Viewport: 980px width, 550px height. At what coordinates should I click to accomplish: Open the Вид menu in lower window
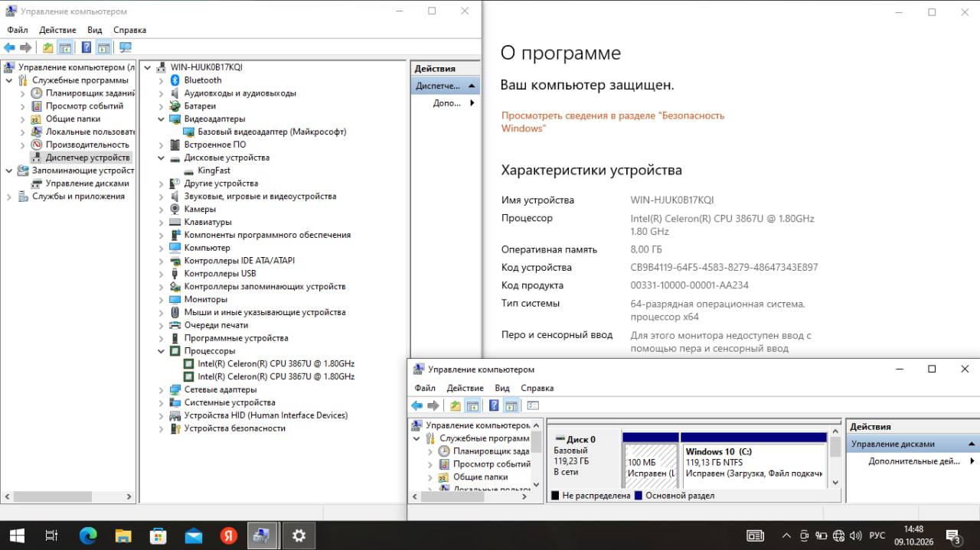click(x=502, y=388)
